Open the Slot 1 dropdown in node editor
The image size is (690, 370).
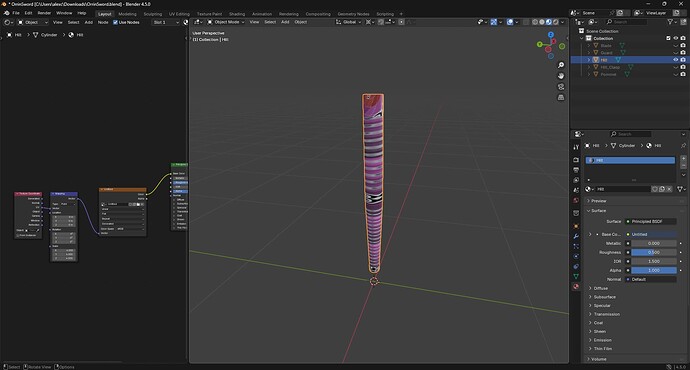(165, 22)
